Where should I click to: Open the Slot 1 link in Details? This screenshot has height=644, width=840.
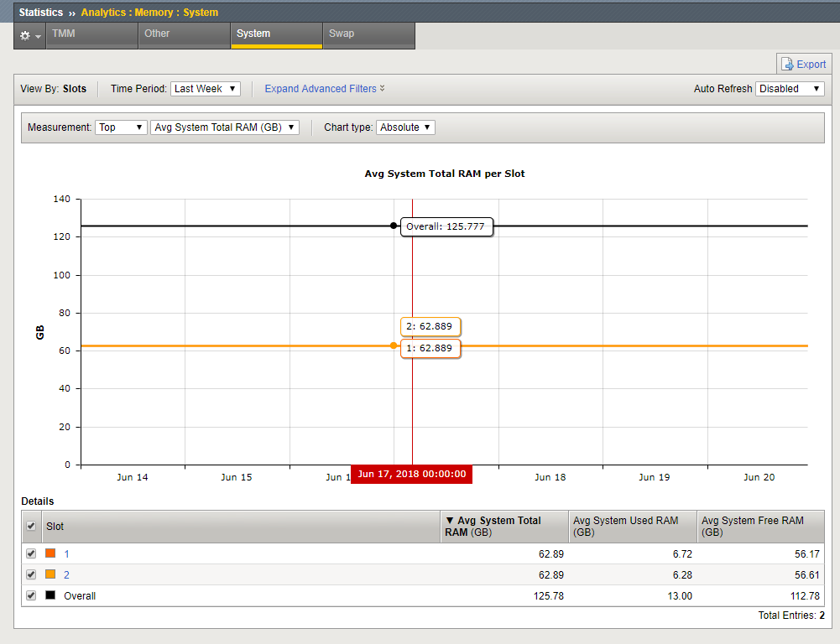(x=67, y=553)
